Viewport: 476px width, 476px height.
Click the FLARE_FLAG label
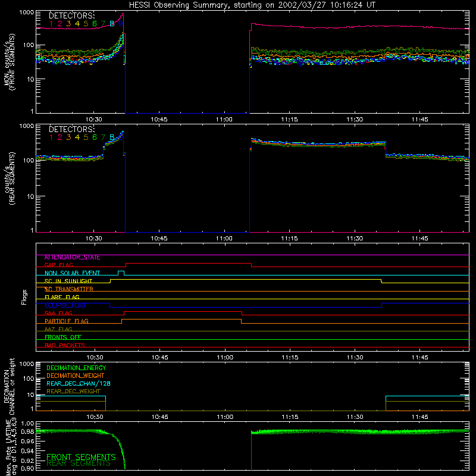[62, 297]
